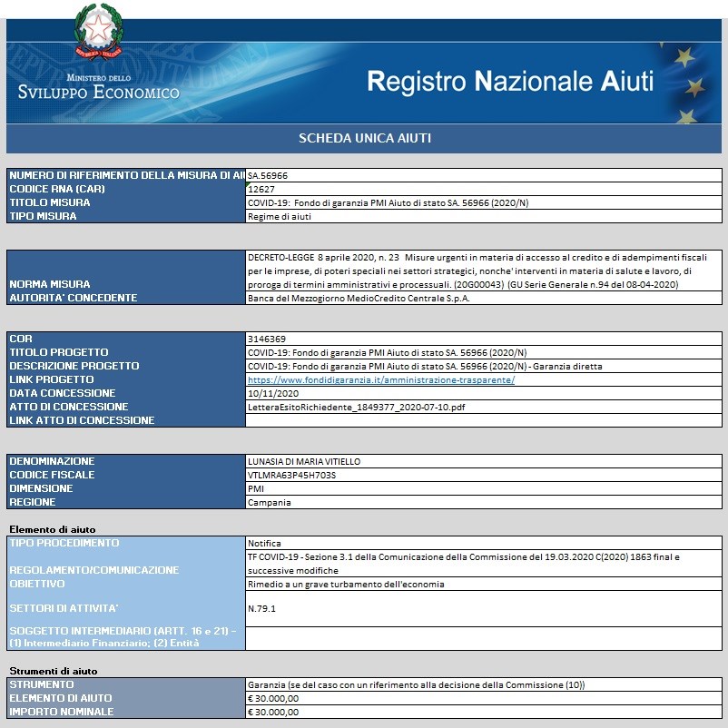Click the 'TIPO MISURA' label
This screenshot has width=728, height=728.
[x=43, y=216]
